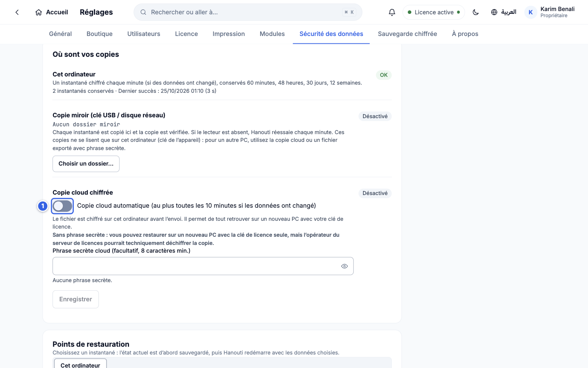Switch to the Boutique tab
588x368 pixels.
[100, 34]
